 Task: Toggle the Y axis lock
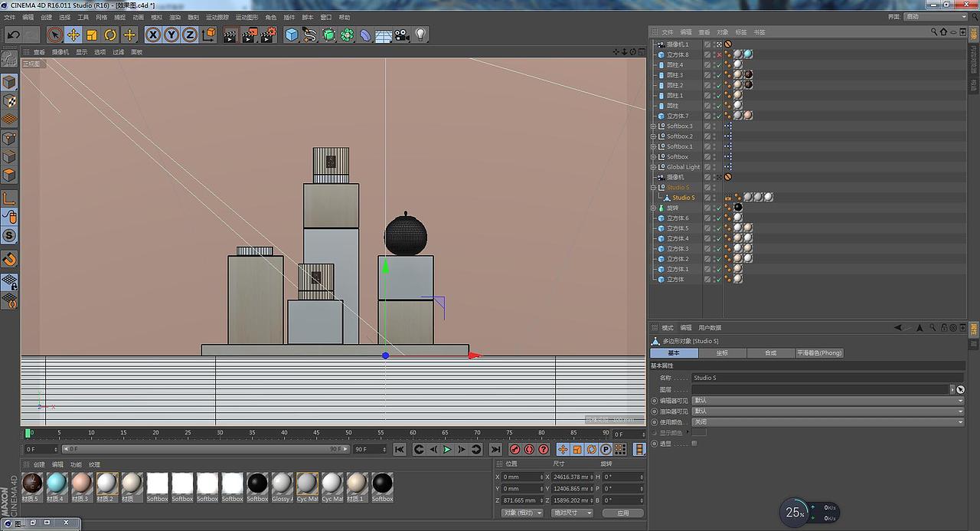point(171,34)
